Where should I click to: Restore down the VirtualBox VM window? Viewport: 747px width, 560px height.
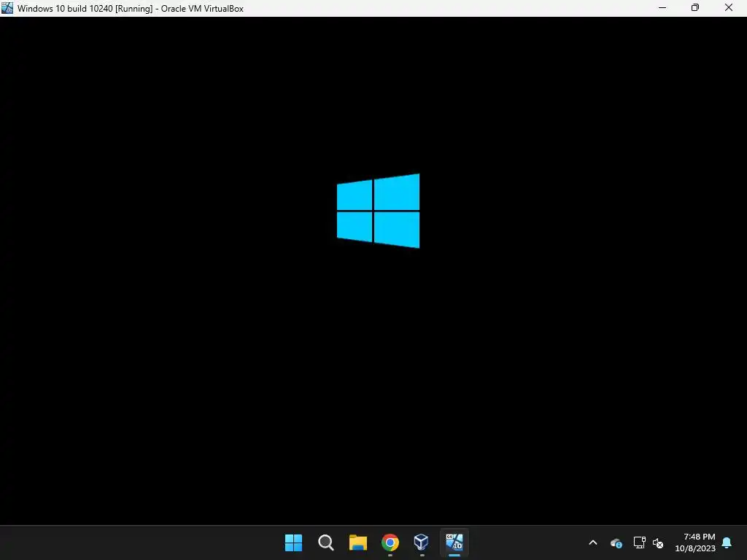[x=695, y=8]
